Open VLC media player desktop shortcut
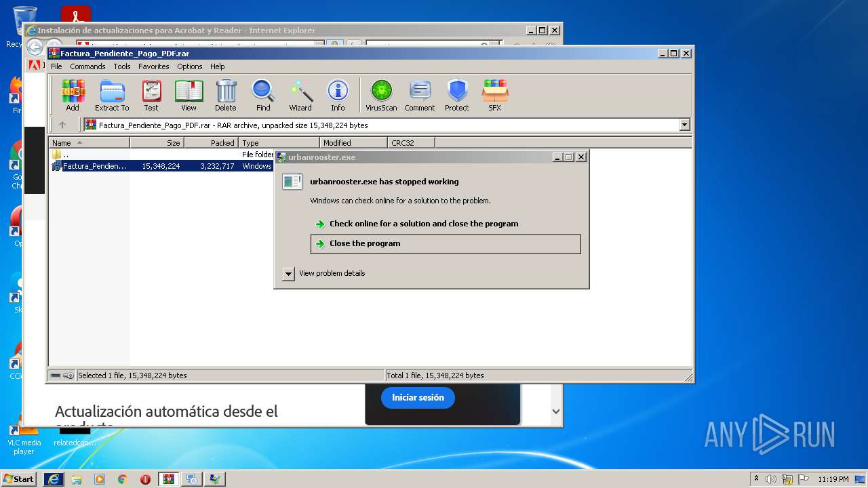Screen dimensions: 868x488 pyautogui.click(x=24, y=437)
